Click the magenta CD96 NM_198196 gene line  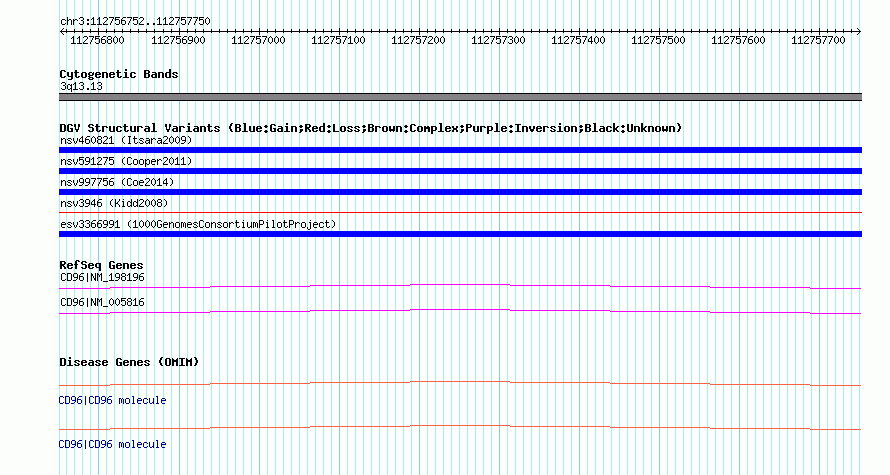click(x=460, y=287)
